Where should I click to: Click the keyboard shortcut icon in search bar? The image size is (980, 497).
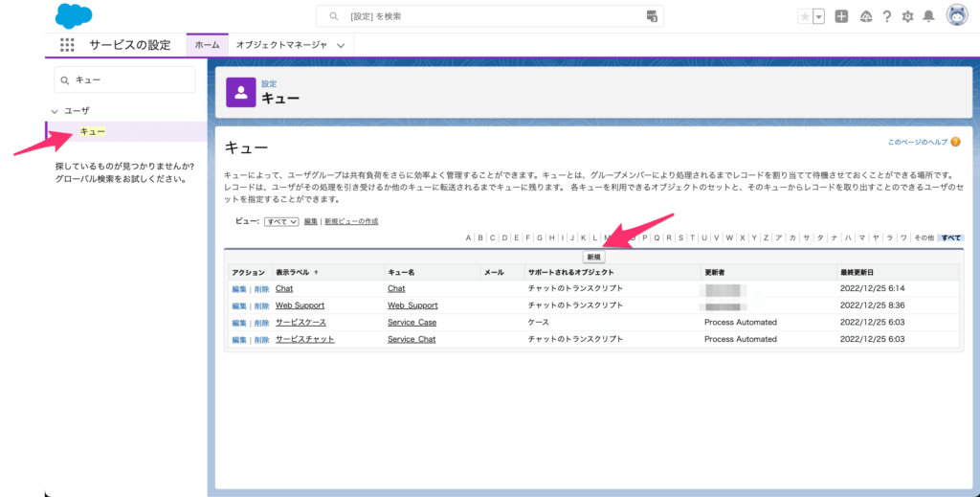[651, 16]
